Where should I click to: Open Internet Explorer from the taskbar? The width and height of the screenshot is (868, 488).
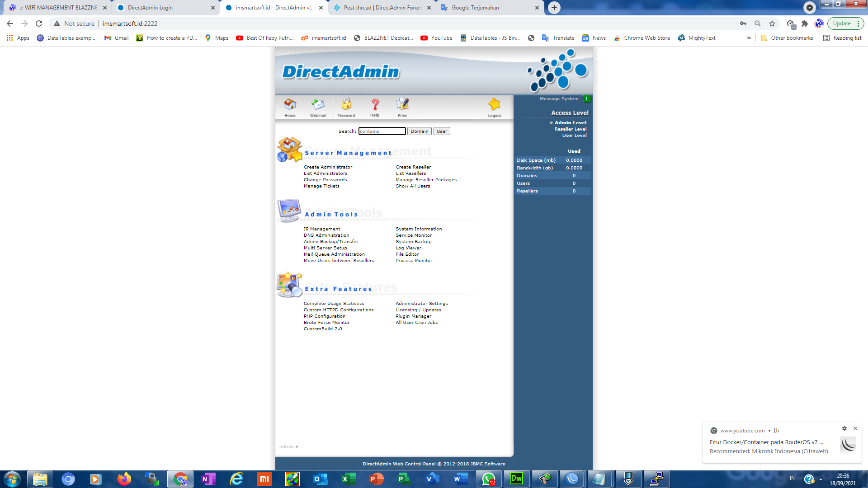coord(236,479)
